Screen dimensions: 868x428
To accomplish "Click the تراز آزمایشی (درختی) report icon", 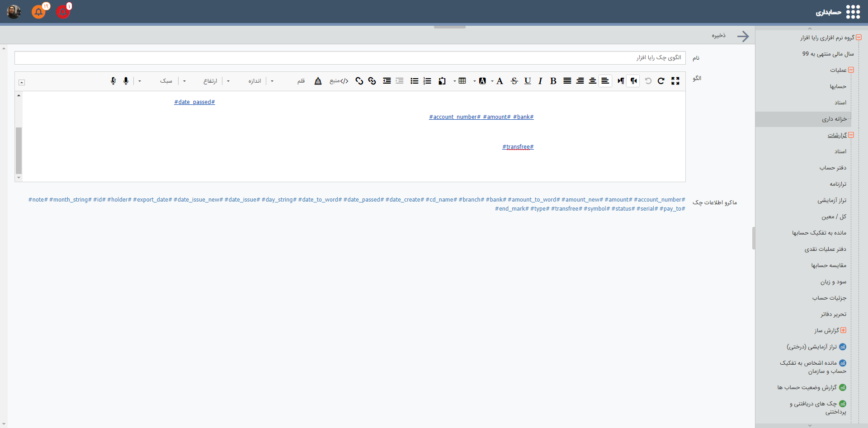I will coord(843,347).
